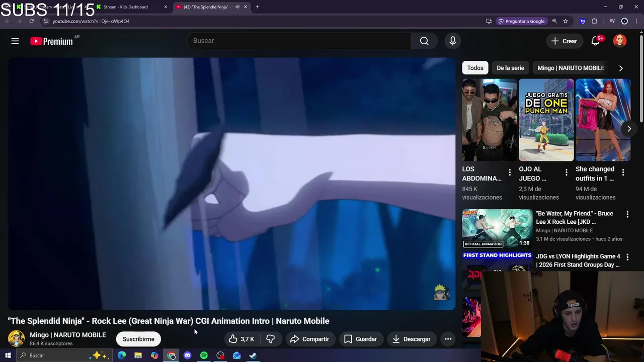The width and height of the screenshot is (644, 362).
Task: Click the video title The Splendid Ninja
Action: point(169,321)
